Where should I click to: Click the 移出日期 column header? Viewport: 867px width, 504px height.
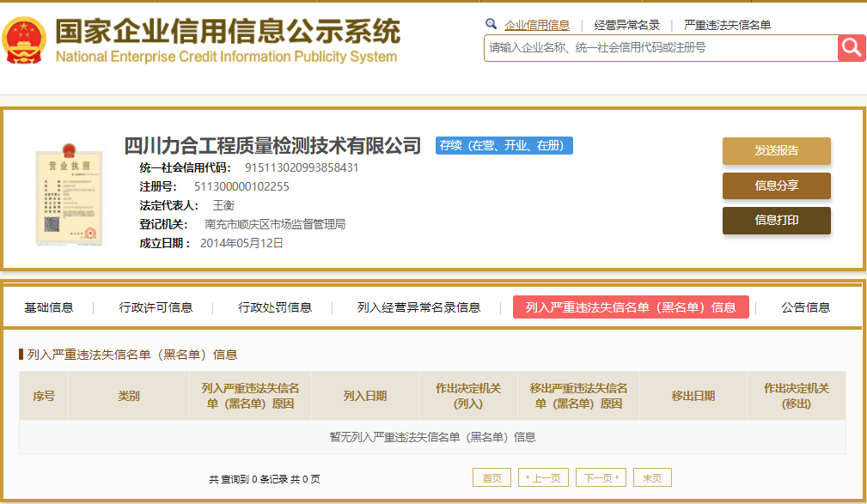pyautogui.click(x=693, y=396)
